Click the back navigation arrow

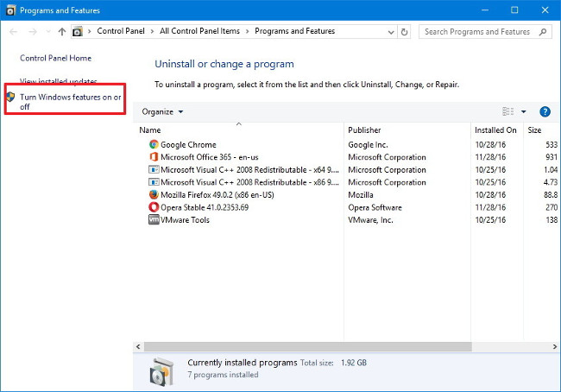click(x=14, y=32)
